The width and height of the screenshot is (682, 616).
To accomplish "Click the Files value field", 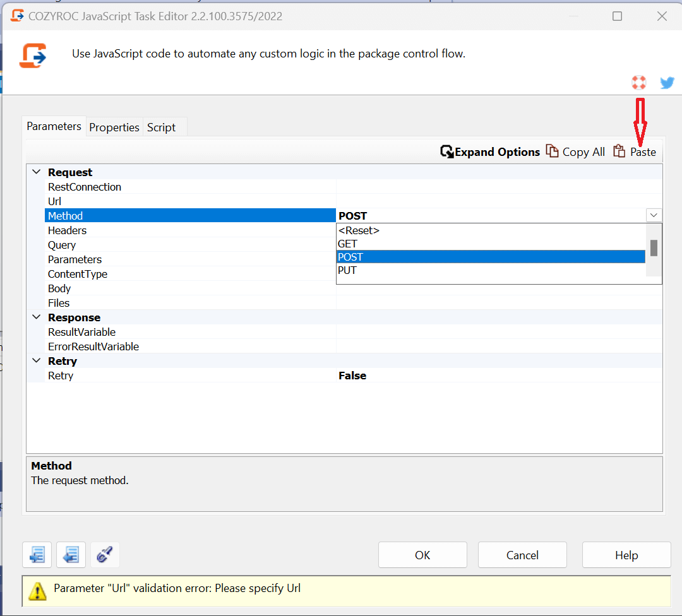I will tap(500, 303).
